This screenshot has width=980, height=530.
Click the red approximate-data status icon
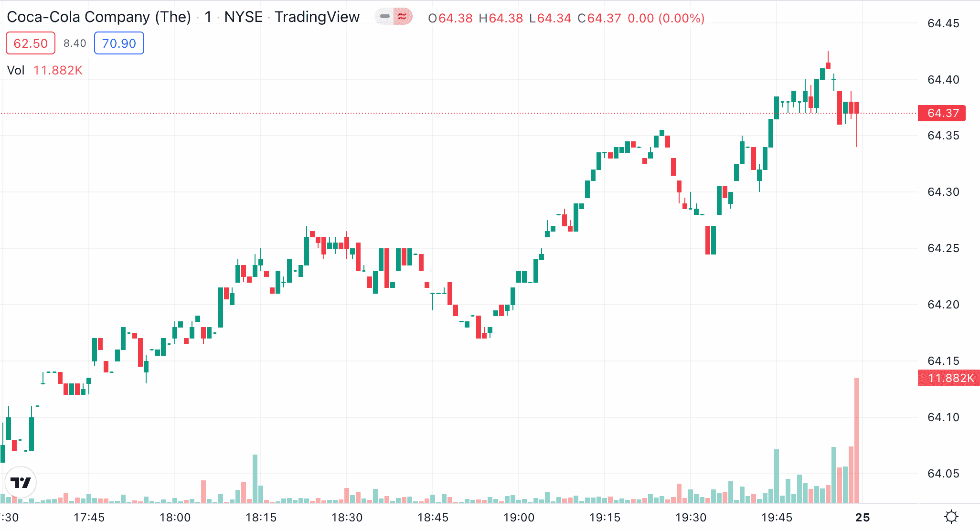(403, 17)
